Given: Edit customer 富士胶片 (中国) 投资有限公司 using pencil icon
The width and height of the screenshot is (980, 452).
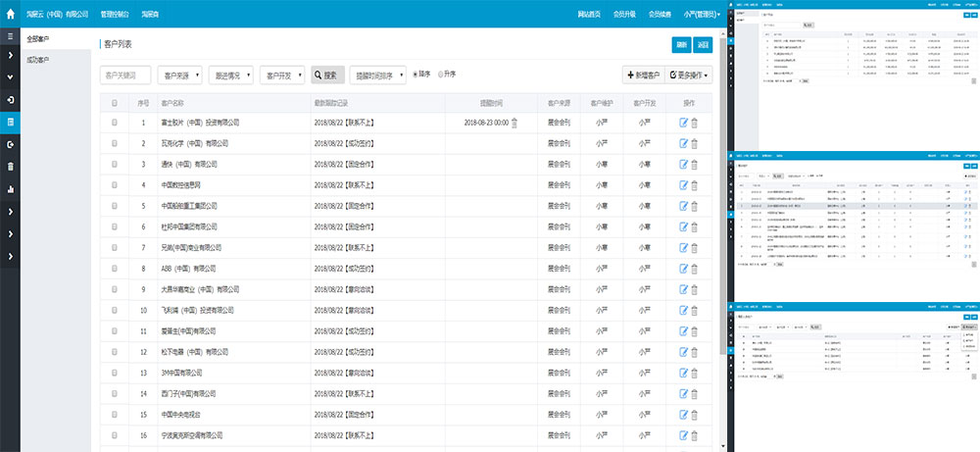Looking at the screenshot, I should point(683,123).
